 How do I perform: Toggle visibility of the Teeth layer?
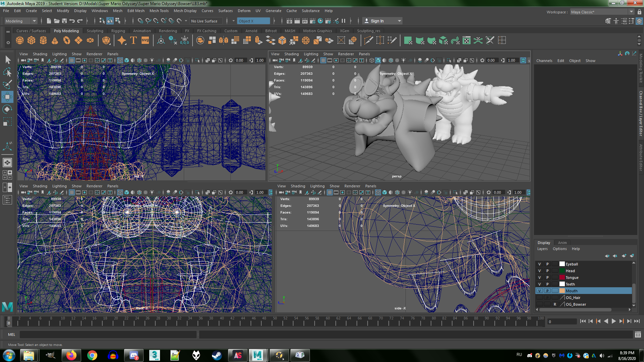tap(540, 284)
